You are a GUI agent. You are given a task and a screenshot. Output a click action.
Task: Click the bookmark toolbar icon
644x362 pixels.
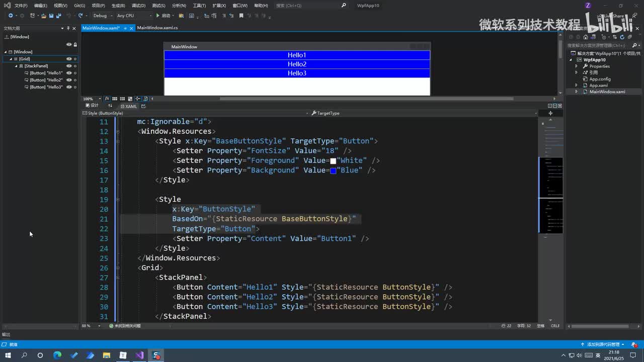[x=241, y=16]
